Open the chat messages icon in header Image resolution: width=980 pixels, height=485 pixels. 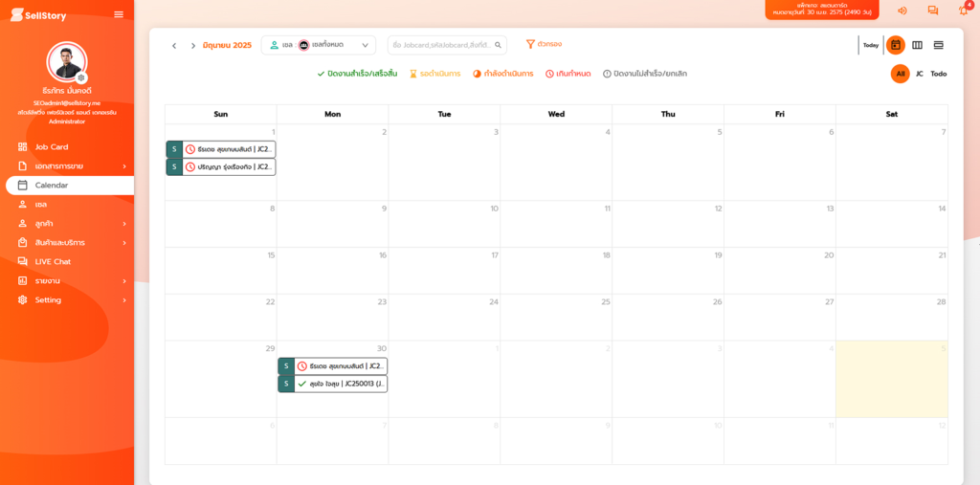[x=932, y=11]
